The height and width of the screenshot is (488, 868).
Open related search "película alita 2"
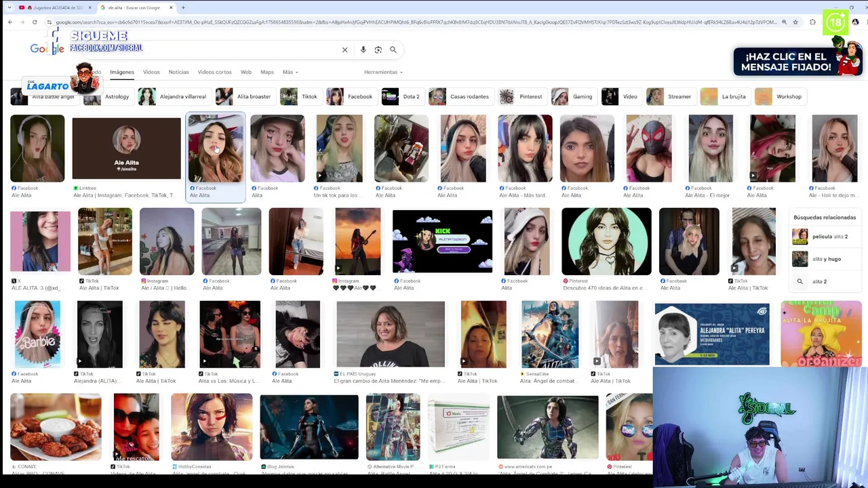tap(825, 237)
